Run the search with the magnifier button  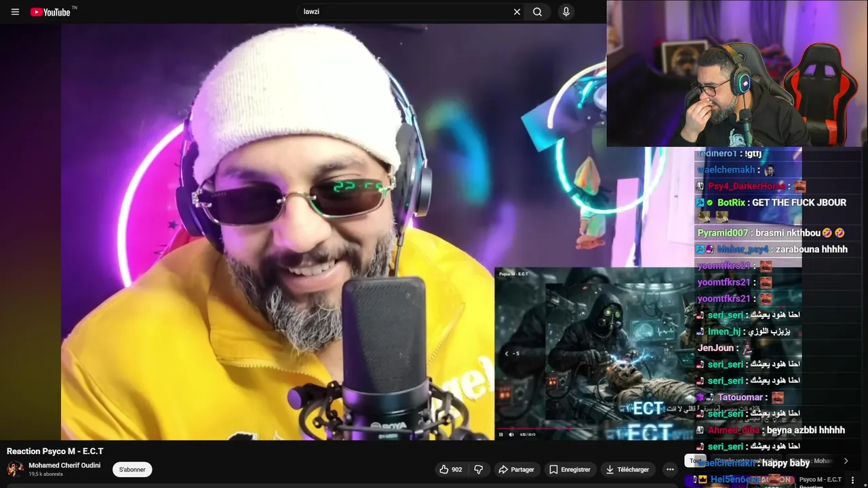click(537, 12)
